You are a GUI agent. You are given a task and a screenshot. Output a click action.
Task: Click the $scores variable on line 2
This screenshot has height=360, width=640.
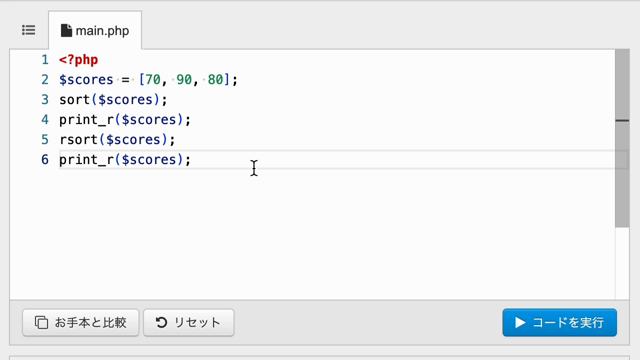click(x=86, y=80)
